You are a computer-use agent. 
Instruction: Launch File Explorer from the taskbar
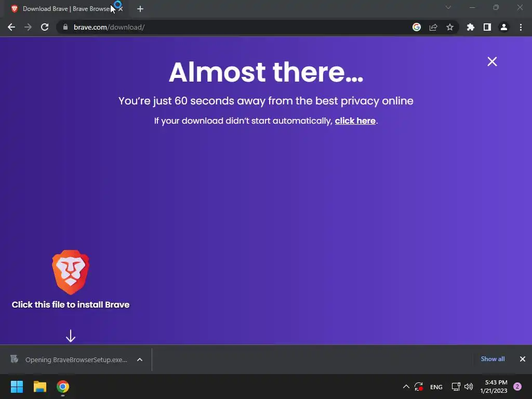point(39,387)
